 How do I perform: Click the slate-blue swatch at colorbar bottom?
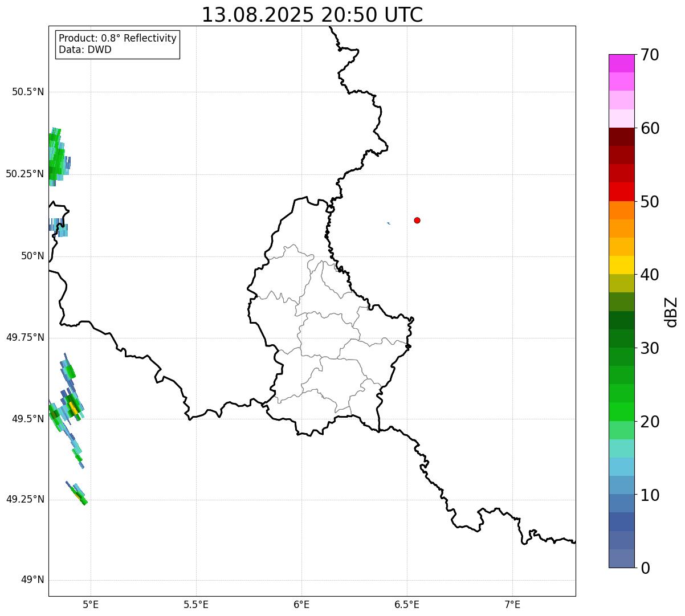(x=621, y=558)
